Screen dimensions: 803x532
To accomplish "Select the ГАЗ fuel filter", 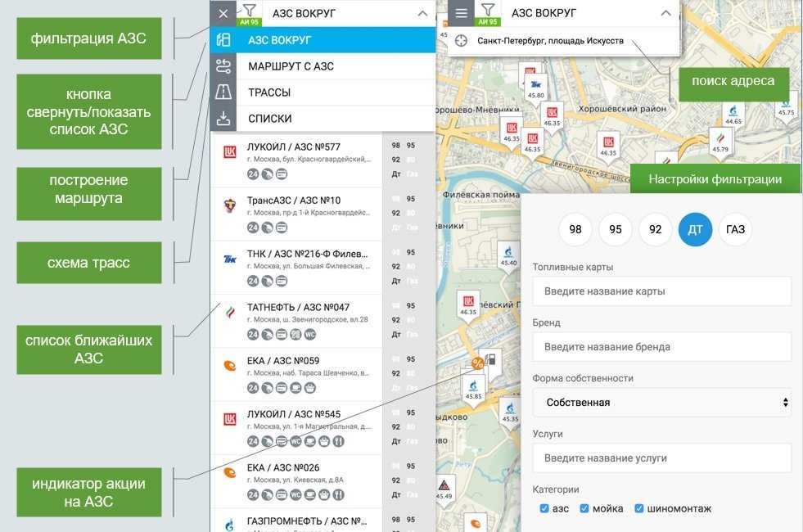I will click(x=735, y=229).
